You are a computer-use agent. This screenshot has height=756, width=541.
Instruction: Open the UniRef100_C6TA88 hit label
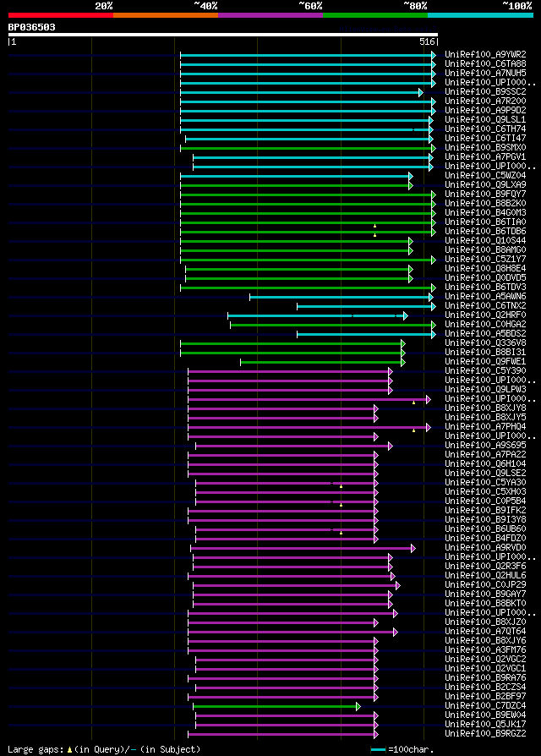[485, 63]
